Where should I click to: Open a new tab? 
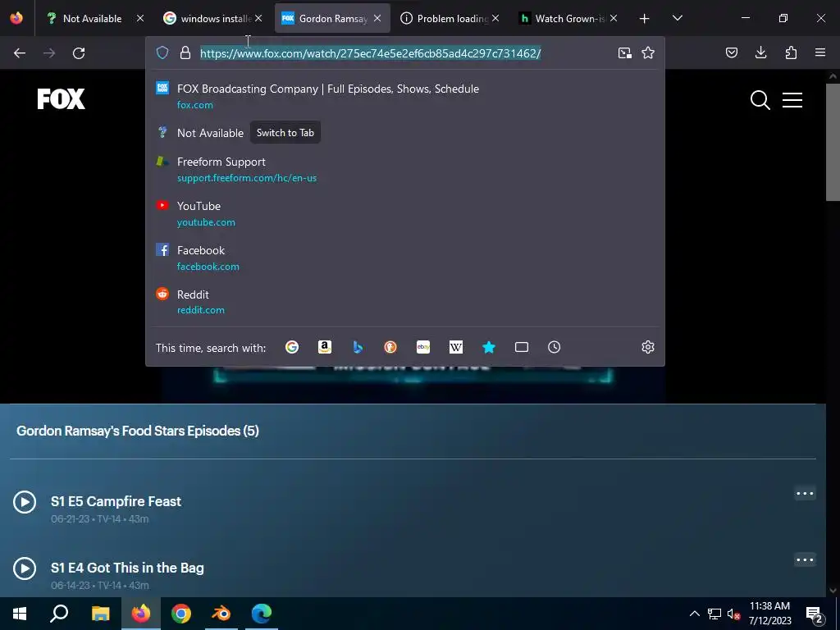pyautogui.click(x=645, y=18)
